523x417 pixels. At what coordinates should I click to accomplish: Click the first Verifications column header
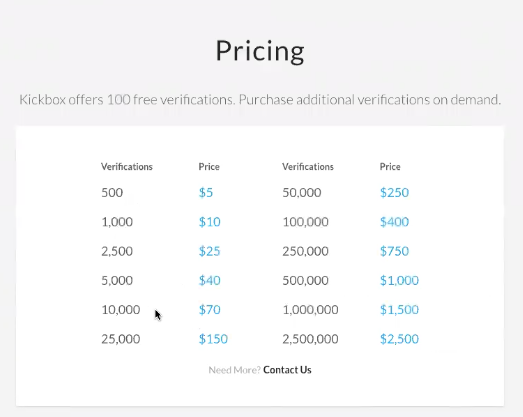(x=127, y=166)
